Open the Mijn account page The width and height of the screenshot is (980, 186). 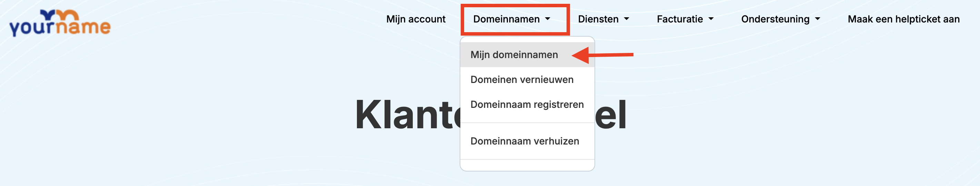click(x=416, y=19)
